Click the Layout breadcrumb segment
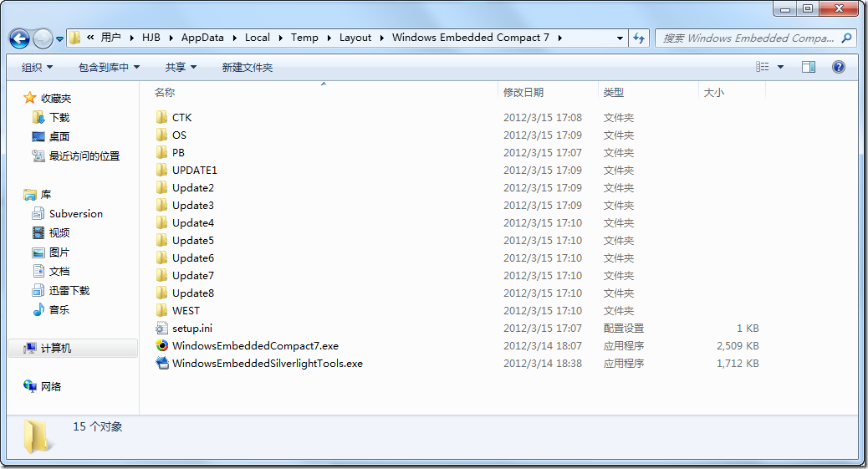 355,38
